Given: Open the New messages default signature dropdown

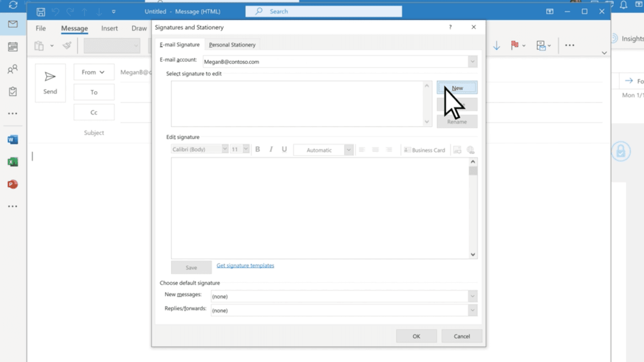Looking at the screenshot, I should click(472, 296).
